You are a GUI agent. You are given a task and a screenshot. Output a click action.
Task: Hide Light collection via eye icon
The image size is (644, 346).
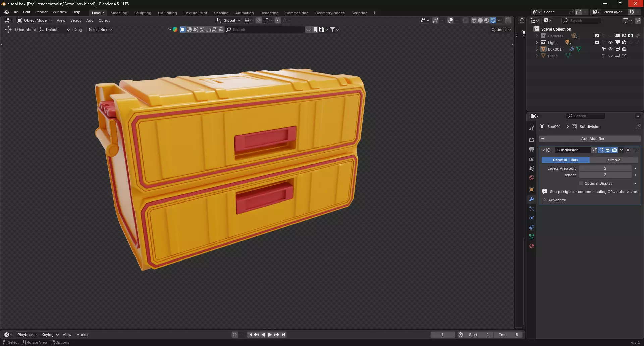click(610, 42)
